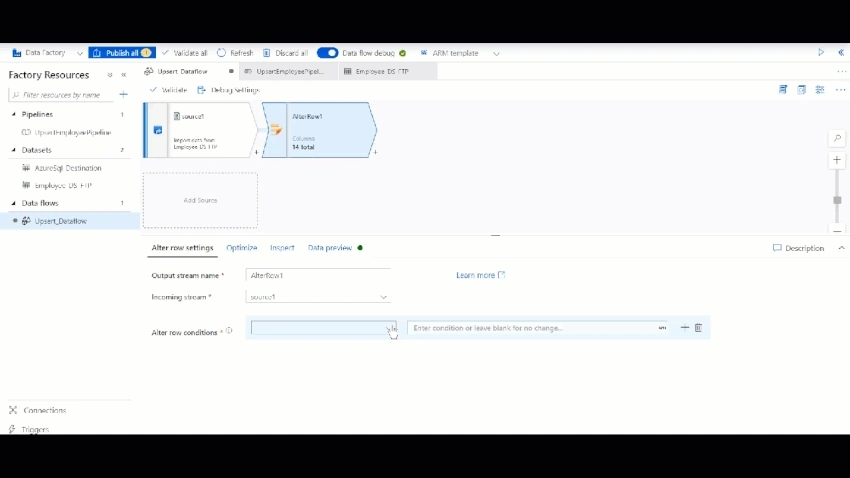Toggle the Data flow debug switch
This screenshot has width=850, height=478.
click(x=327, y=53)
